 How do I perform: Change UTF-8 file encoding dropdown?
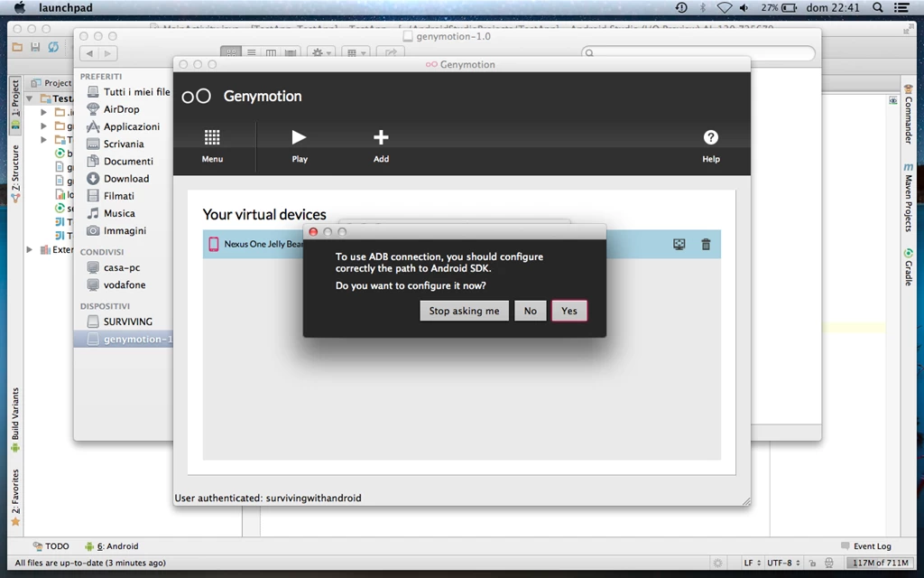click(784, 563)
